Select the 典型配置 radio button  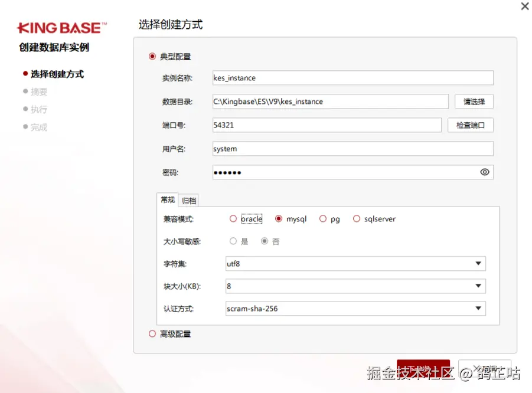point(152,56)
